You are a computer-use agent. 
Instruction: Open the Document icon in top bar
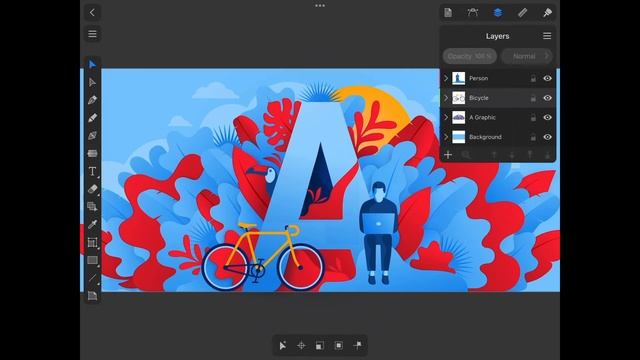point(448,13)
